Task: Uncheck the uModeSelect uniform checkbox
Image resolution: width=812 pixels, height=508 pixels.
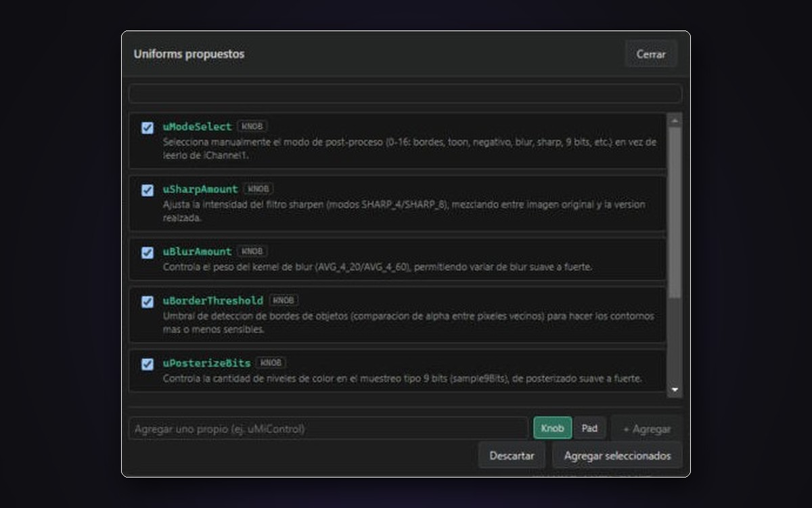Action: pyautogui.click(x=148, y=128)
